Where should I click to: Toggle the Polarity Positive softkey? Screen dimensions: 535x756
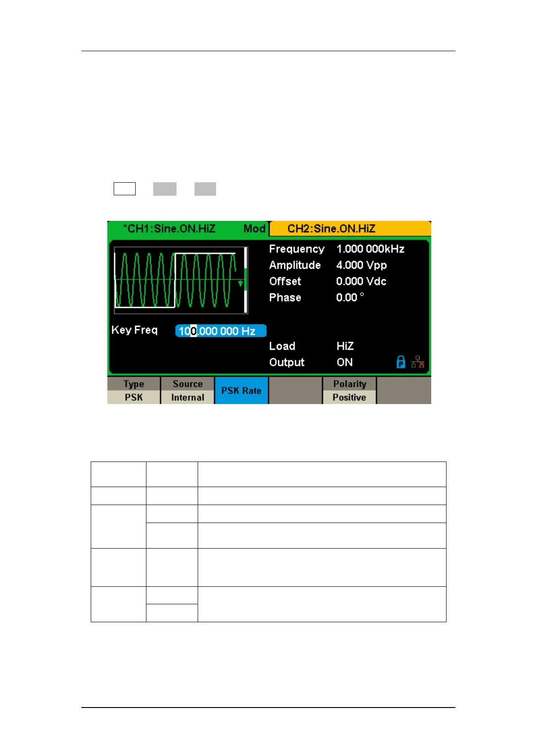349,391
